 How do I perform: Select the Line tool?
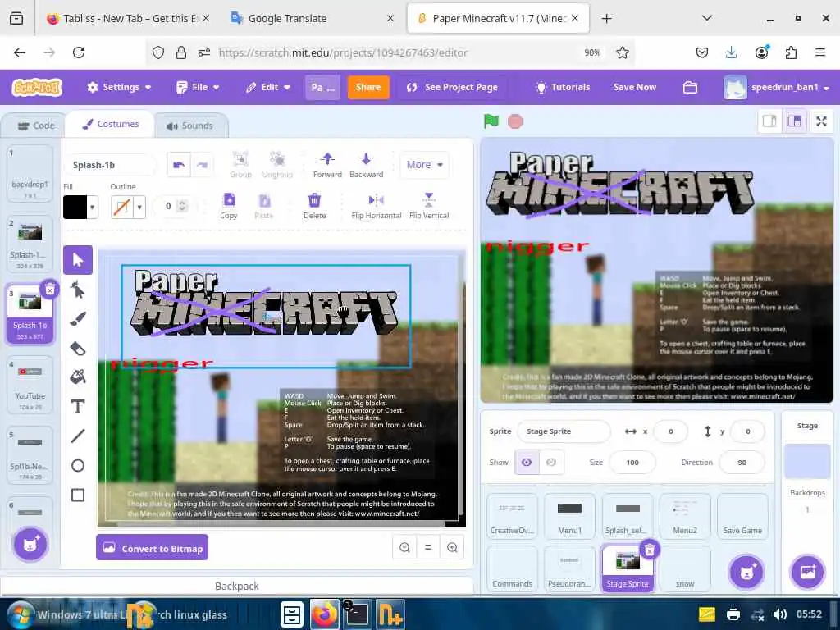[78, 436]
